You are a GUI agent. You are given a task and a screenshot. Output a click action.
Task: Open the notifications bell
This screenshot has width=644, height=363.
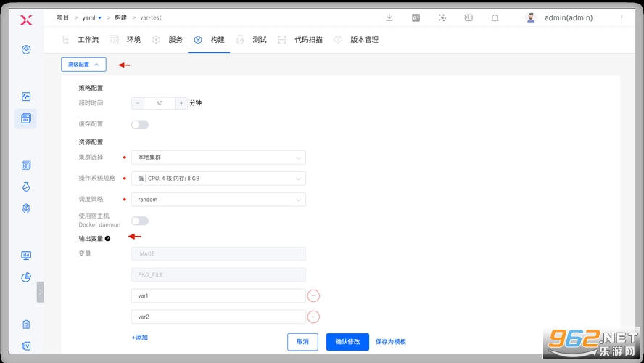(x=495, y=17)
